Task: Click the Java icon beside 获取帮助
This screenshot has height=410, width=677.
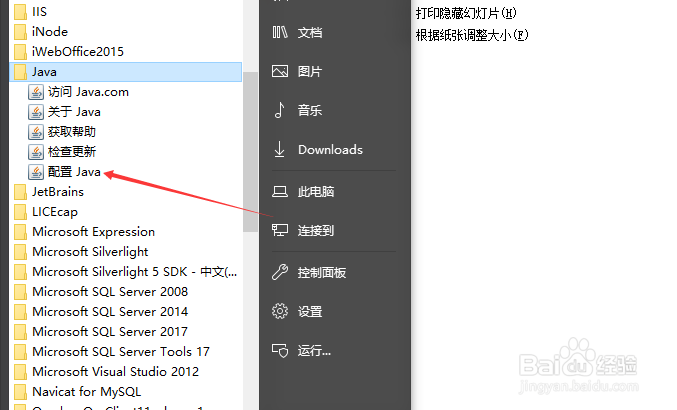Action: pyautogui.click(x=36, y=132)
